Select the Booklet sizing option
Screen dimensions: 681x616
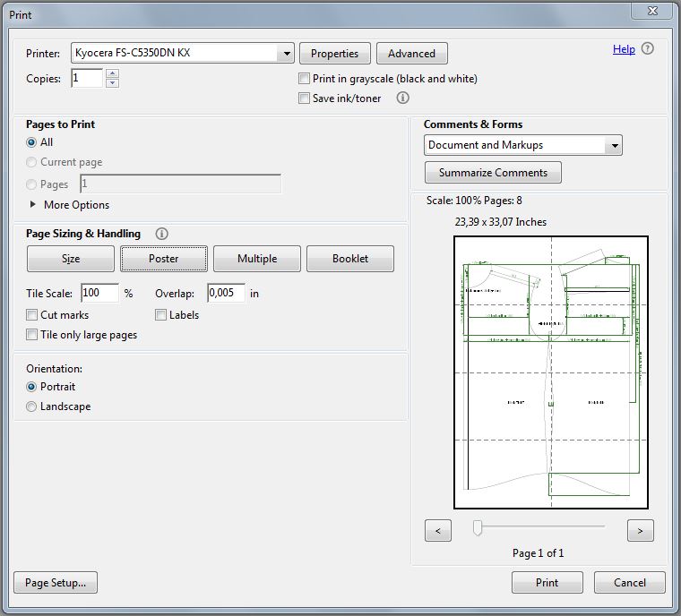(350, 259)
